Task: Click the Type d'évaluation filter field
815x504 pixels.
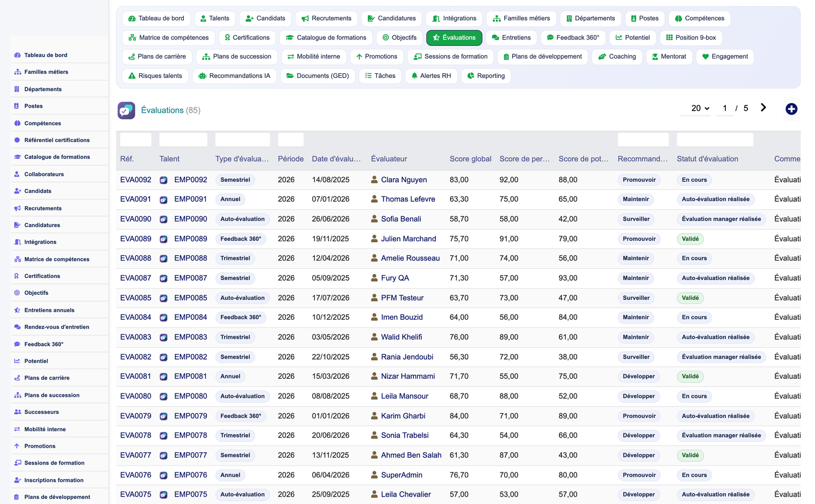Action: (x=243, y=140)
